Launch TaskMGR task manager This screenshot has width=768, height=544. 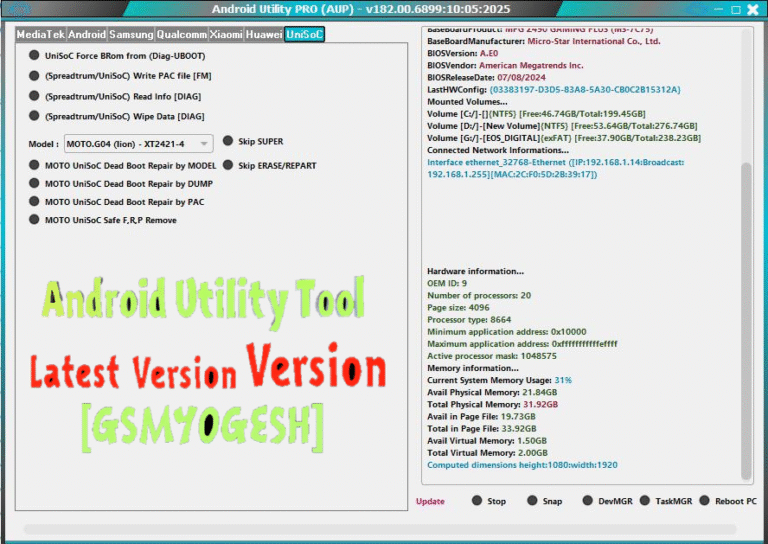pyautogui.click(x=645, y=501)
